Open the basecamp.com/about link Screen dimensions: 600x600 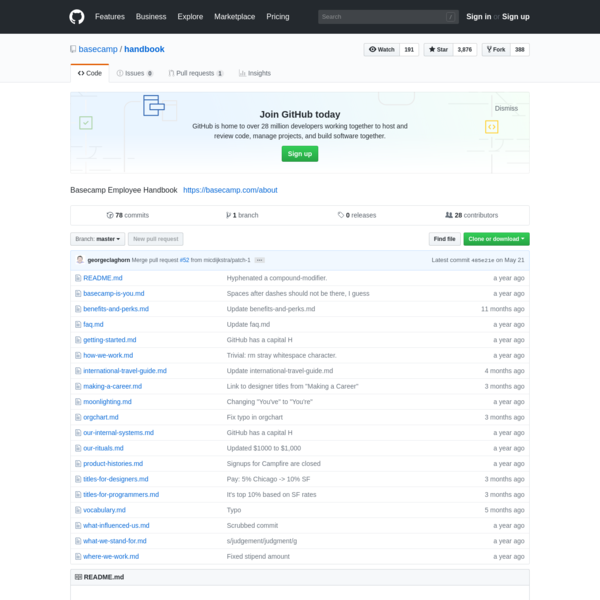(230, 190)
